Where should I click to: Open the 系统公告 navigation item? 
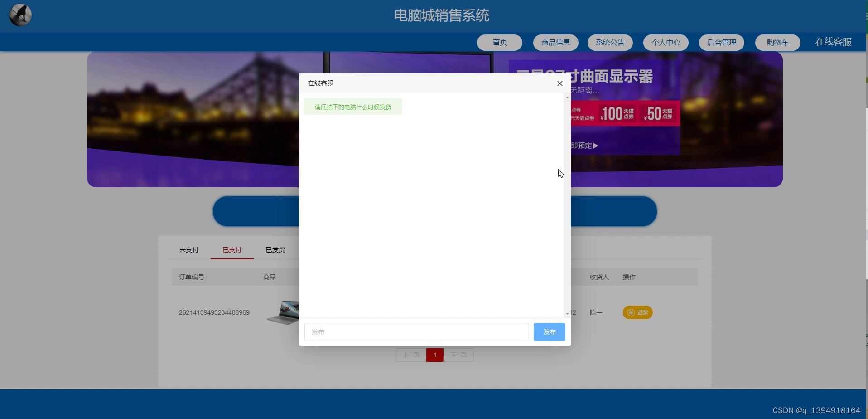point(610,43)
